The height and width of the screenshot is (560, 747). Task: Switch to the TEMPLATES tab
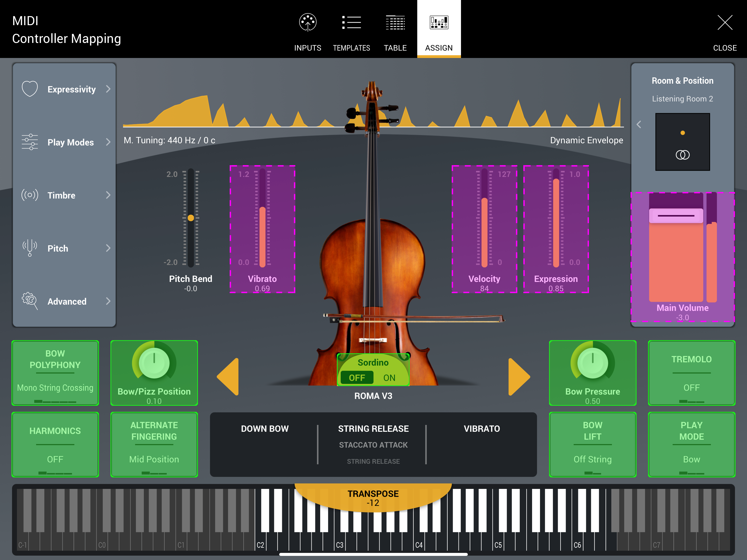click(x=351, y=29)
